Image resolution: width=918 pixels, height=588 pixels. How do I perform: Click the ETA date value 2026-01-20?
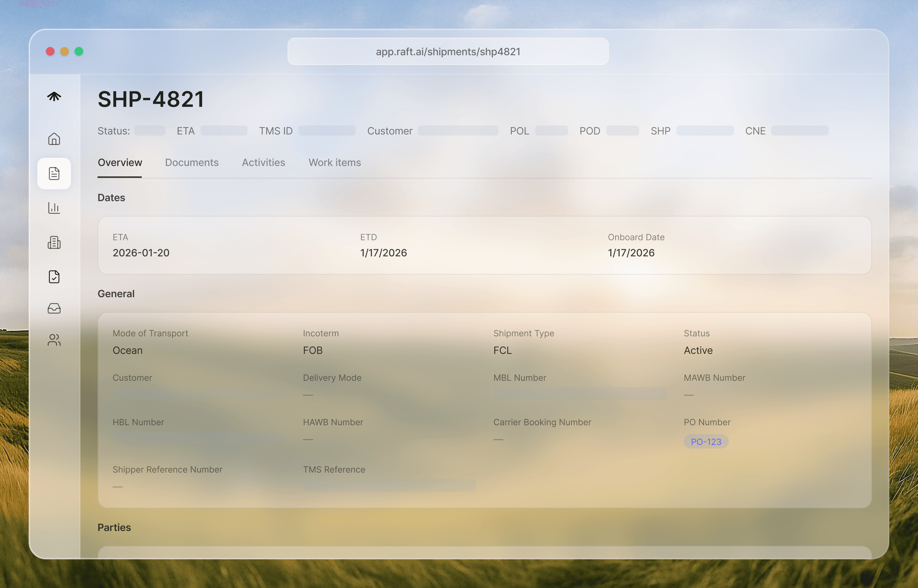pyautogui.click(x=141, y=253)
